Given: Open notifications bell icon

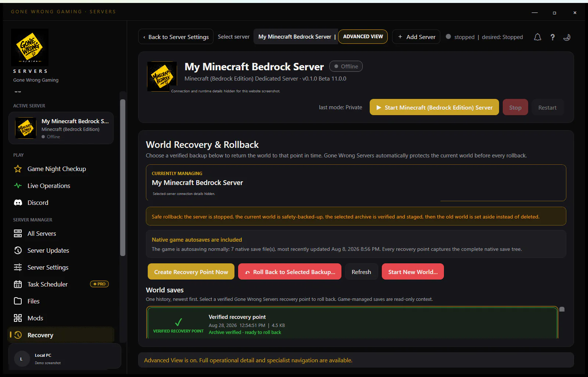Looking at the screenshot, I should (x=537, y=37).
